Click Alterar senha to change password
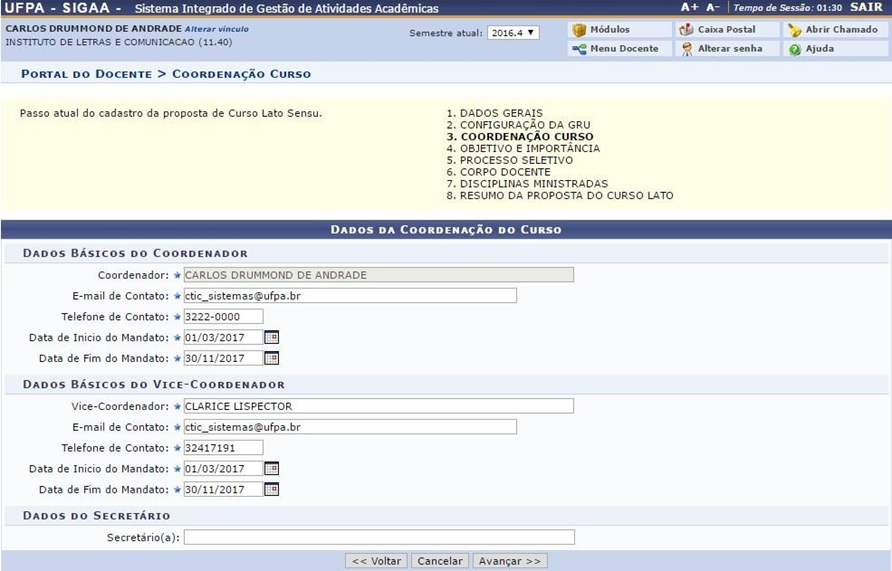The width and height of the screenshot is (892, 571). 729,48
